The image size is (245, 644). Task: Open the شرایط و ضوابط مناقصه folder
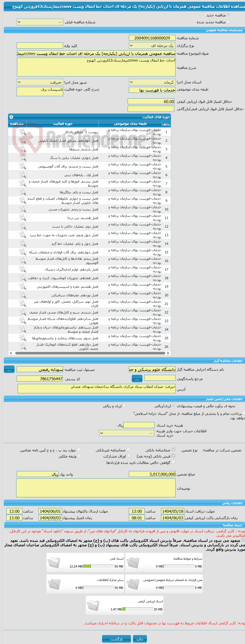tap(133, 563)
